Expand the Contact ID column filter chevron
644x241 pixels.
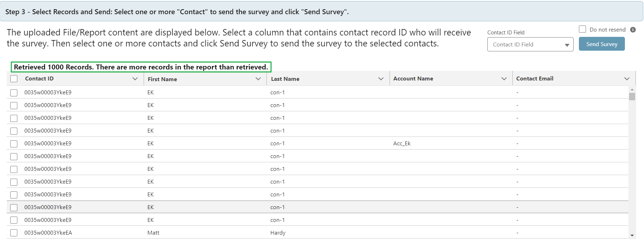click(x=136, y=79)
